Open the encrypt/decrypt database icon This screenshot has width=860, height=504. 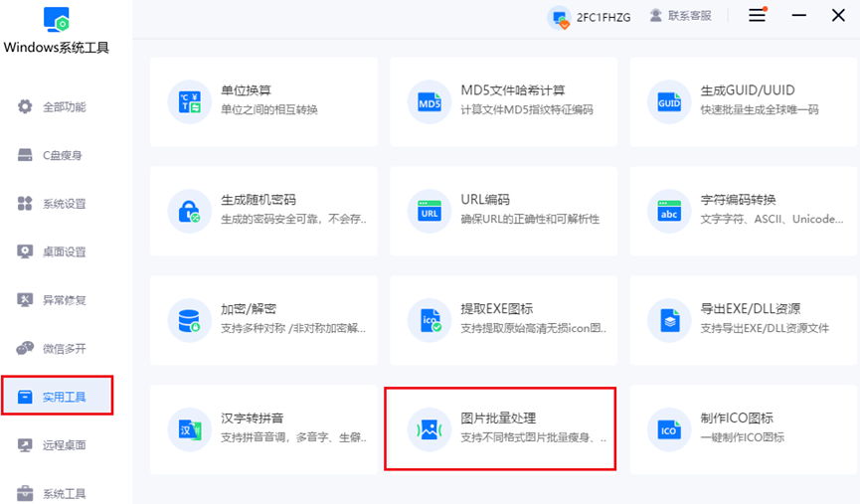point(190,320)
